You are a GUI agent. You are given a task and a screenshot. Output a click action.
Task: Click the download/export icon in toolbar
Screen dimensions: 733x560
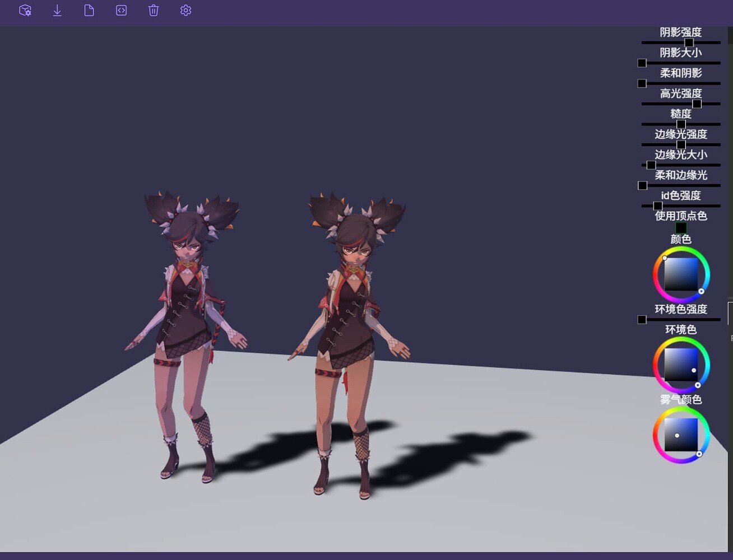(x=57, y=10)
